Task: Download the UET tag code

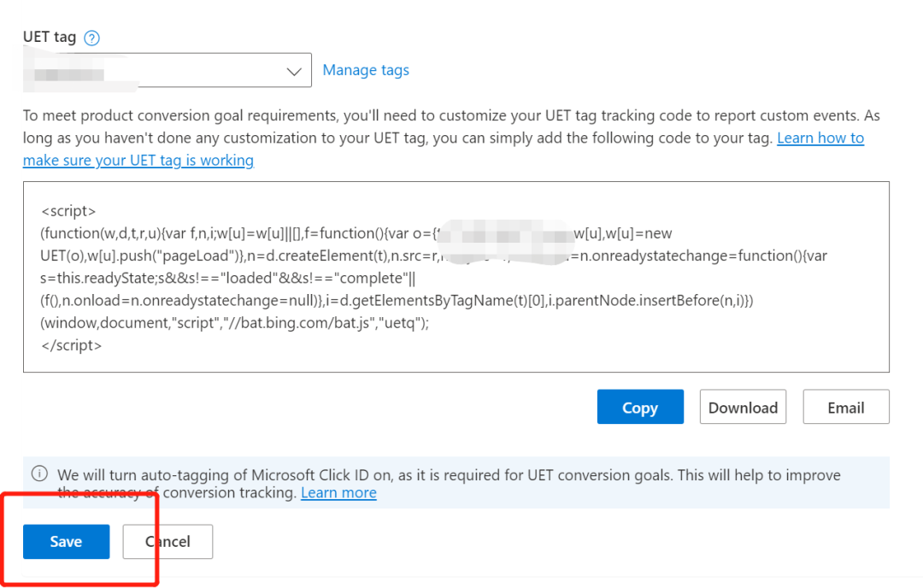Action: click(x=743, y=407)
